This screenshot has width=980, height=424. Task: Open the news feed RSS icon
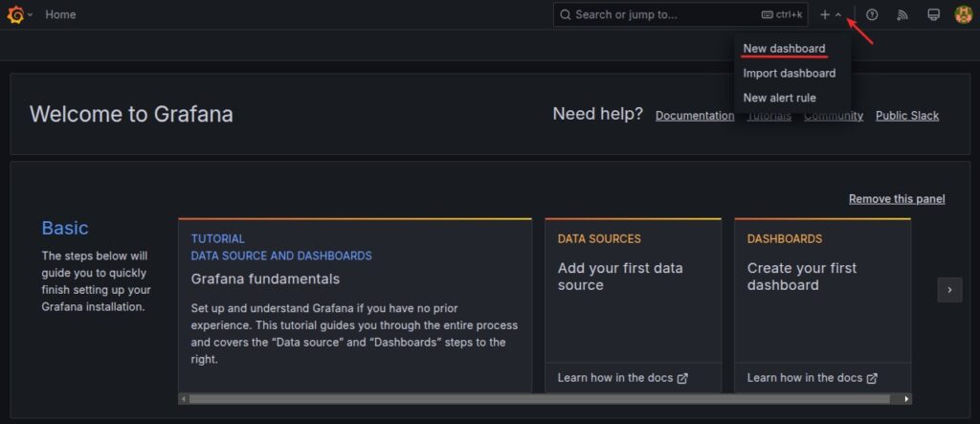pos(902,14)
